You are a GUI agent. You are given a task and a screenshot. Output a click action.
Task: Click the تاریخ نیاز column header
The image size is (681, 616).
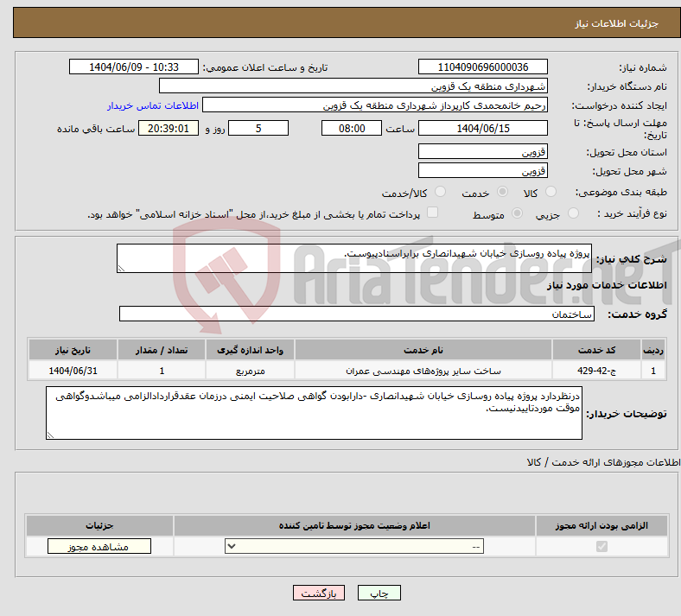(73, 350)
